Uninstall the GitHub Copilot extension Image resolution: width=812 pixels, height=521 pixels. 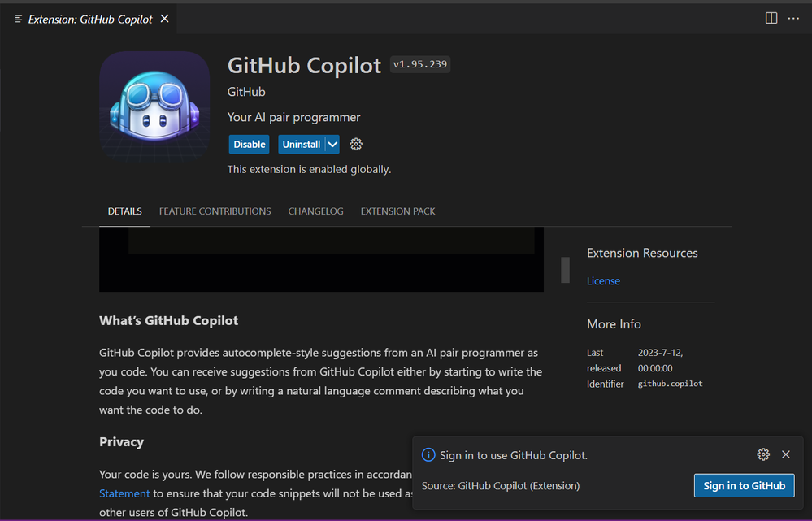pos(302,145)
